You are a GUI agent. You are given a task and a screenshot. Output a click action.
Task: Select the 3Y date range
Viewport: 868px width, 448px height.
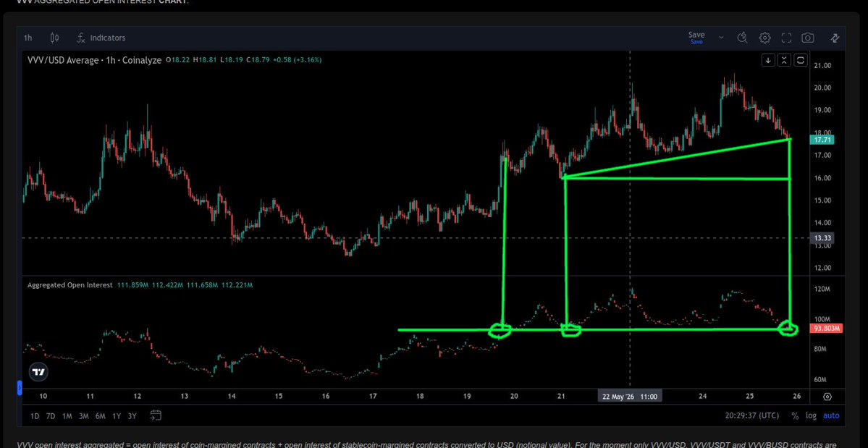(x=132, y=416)
